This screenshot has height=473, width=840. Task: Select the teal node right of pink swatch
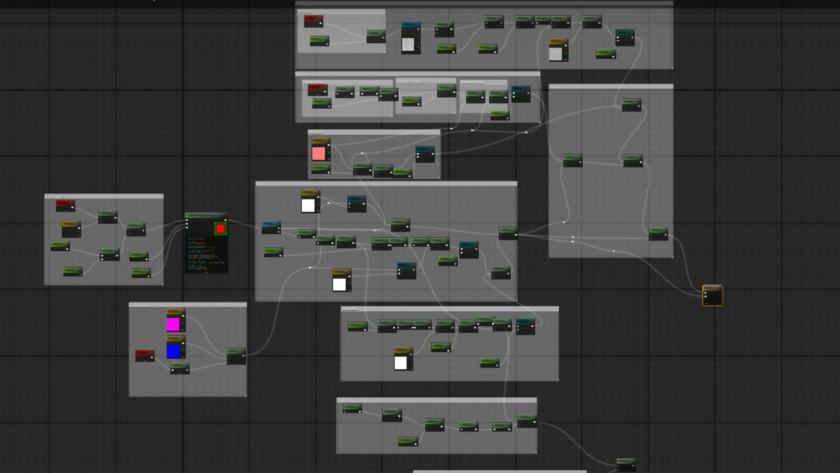pyautogui.click(x=425, y=154)
